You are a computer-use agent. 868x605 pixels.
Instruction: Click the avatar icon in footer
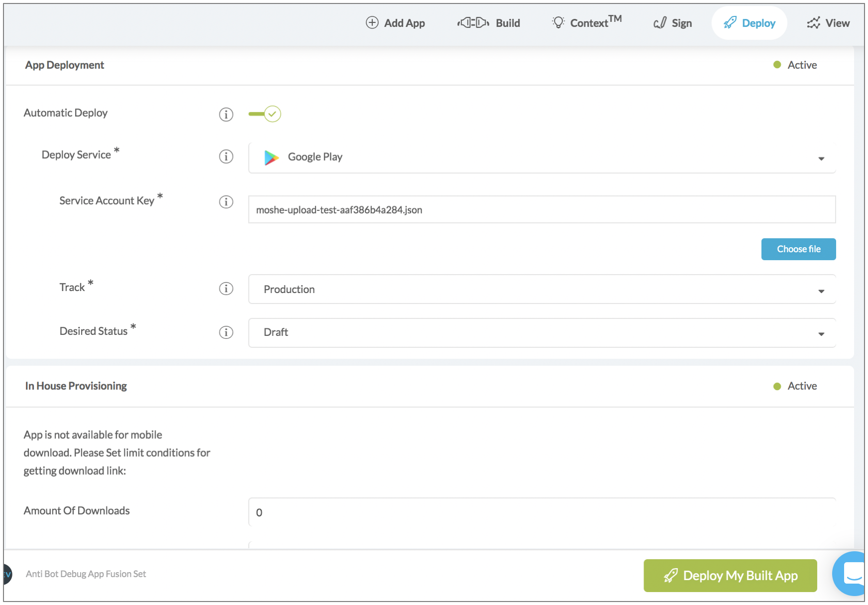tap(7, 574)
